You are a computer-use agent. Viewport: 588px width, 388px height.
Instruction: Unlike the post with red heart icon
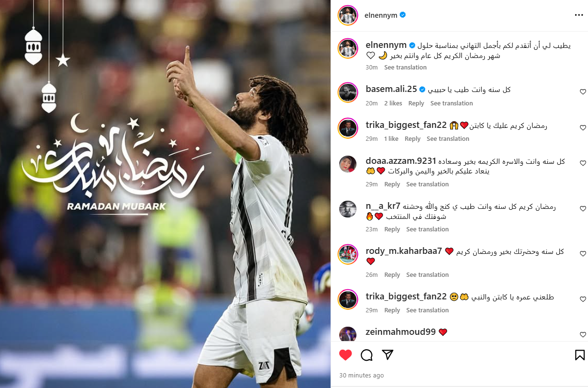click(x=345, y=355)
